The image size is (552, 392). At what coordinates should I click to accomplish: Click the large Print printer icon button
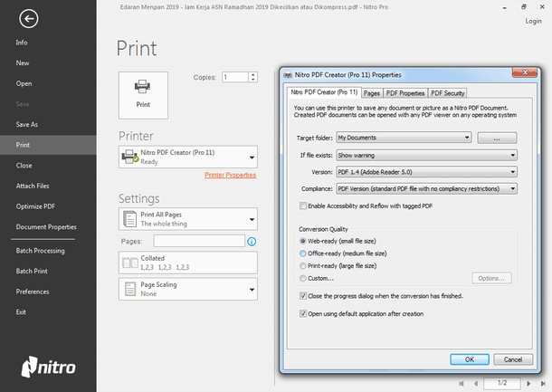[143, 95]
